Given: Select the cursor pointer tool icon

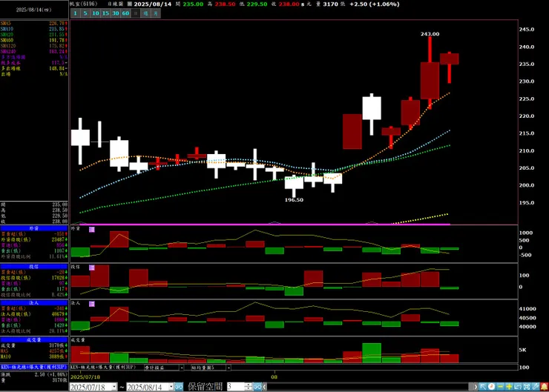Looking at the screenshot, I should click(x=483, y=387).
